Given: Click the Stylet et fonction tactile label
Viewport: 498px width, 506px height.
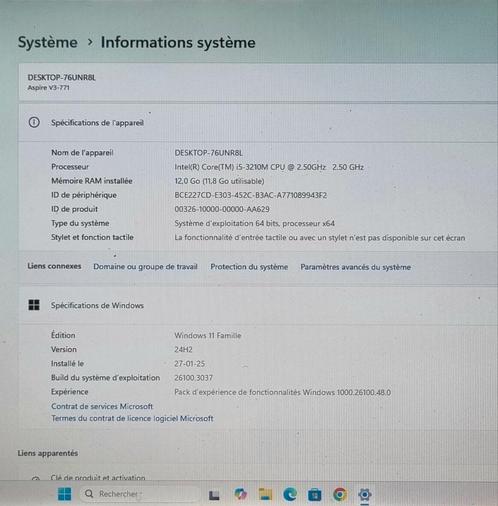Looking at the screenshot, I should pyautogui.click(x=92, y=237).
